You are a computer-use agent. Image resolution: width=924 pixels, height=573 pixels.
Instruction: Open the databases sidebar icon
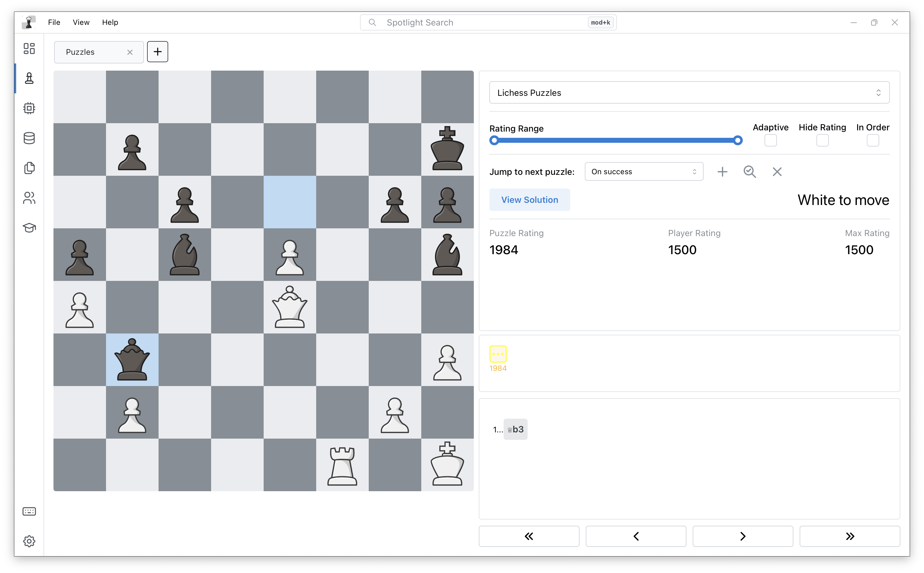click(29, 138)
